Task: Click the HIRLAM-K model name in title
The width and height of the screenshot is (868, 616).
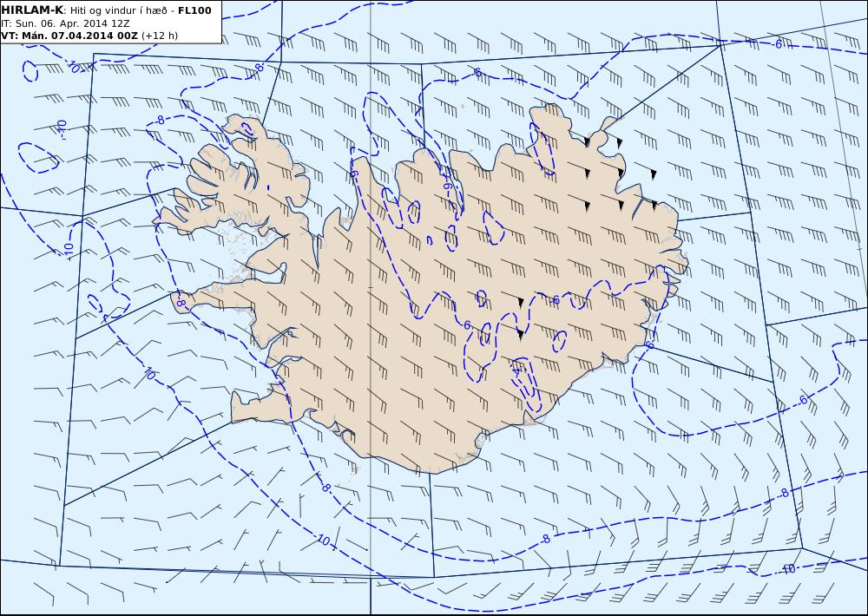Action: pos(32,10)
